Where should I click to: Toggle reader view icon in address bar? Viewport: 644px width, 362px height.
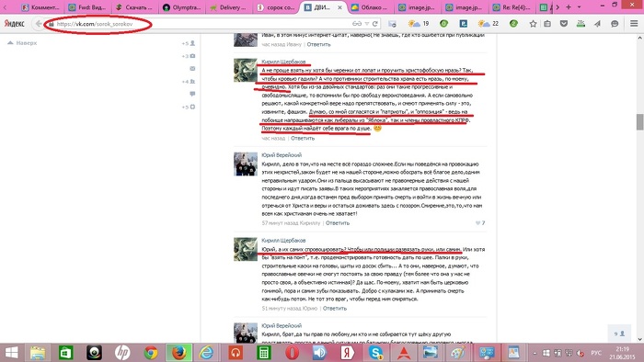click(x=357, y=24)
